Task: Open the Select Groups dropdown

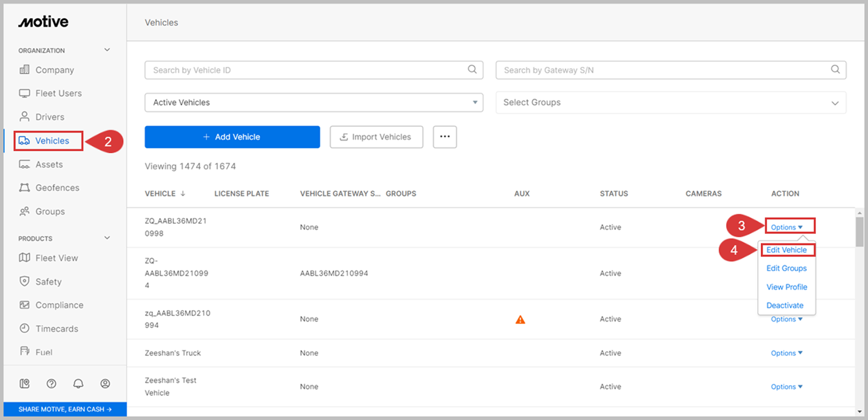Action: [x=671, y=102]
